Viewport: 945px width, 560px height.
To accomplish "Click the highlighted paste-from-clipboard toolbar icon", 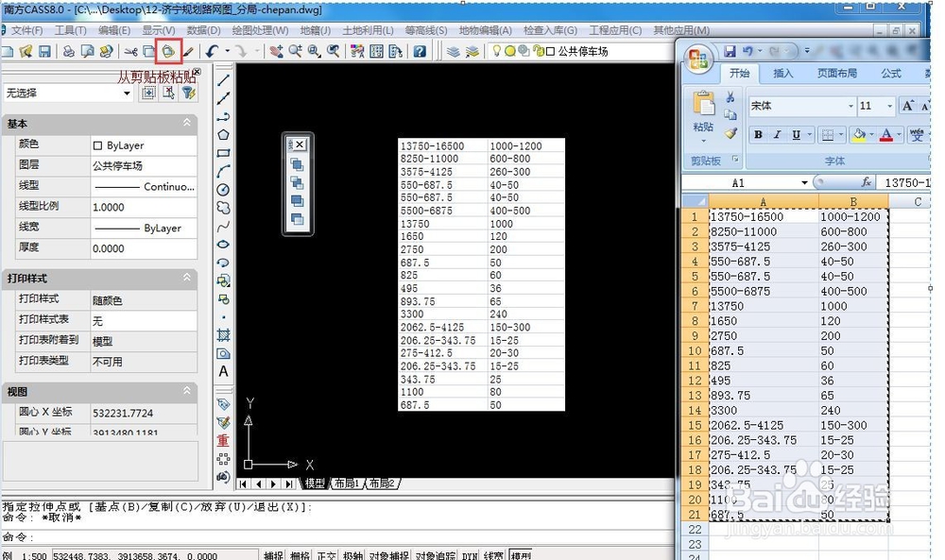I will [x=168, y=52].
